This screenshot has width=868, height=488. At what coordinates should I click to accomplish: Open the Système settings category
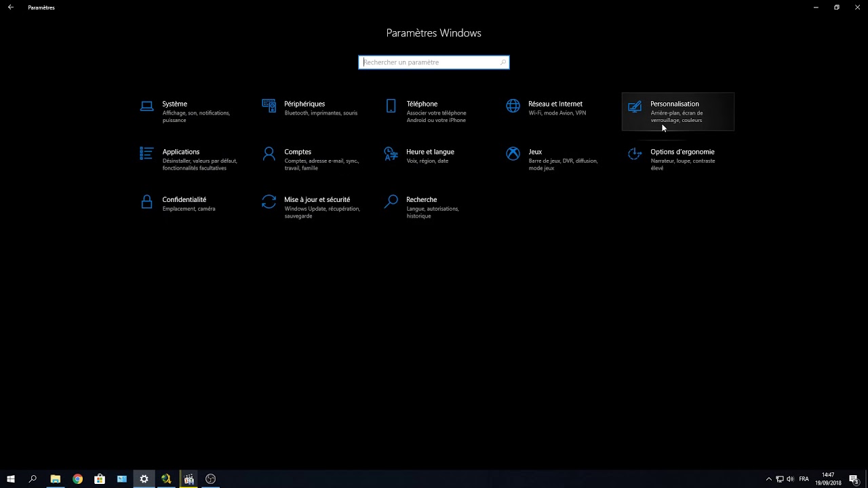pos(191,112)
